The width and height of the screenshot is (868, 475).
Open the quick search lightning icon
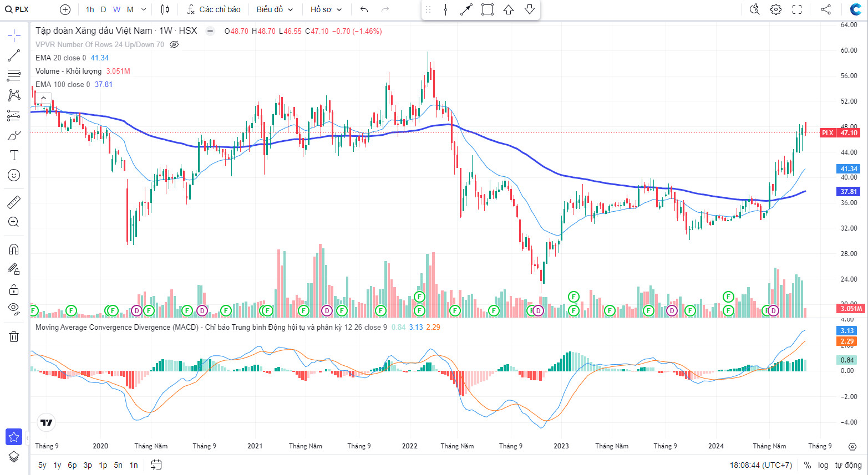tap(754, 9)
